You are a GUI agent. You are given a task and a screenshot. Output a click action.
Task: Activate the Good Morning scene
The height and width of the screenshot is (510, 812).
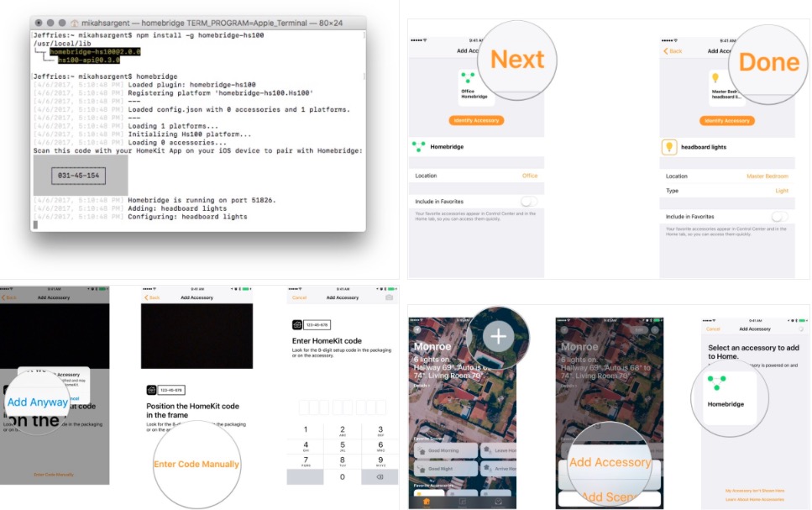446,450
